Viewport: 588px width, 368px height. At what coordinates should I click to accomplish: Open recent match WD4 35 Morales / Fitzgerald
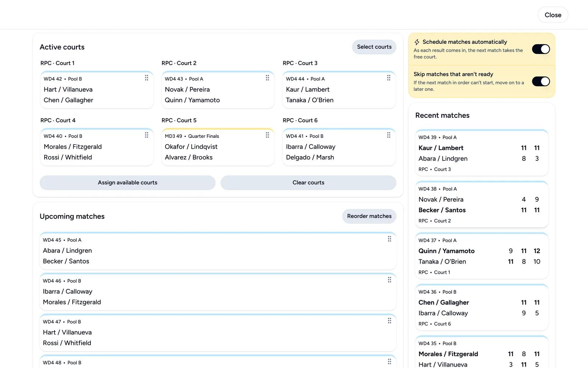coord(482,352)
